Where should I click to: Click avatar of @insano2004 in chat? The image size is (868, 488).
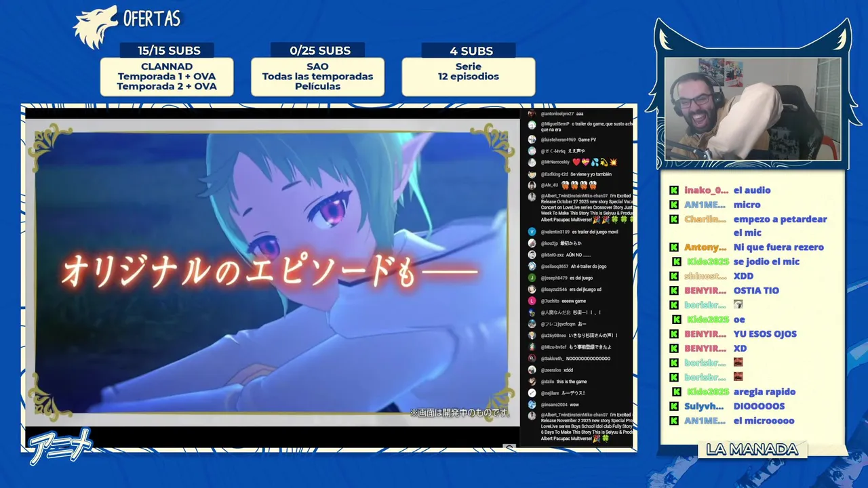532,405
